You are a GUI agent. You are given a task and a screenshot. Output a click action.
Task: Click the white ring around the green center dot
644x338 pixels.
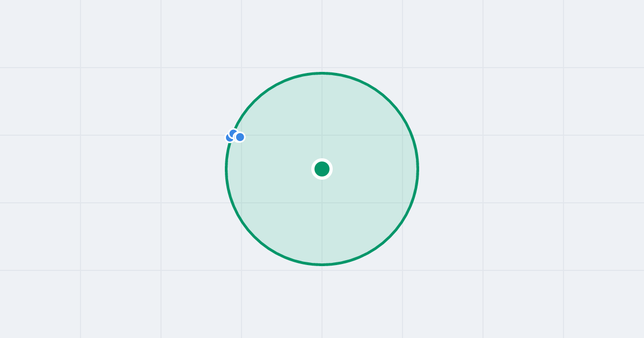(x=322, y=160)
